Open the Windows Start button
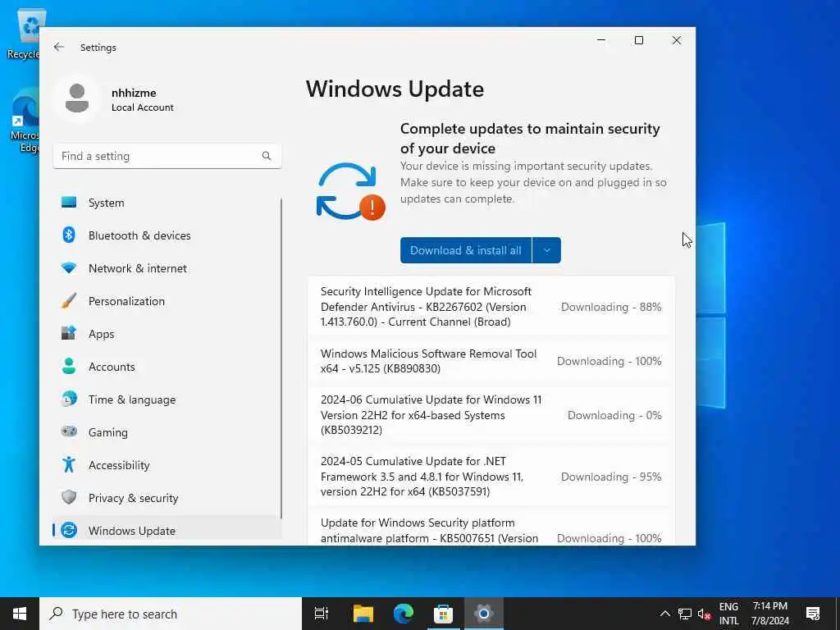 (20, 614)
